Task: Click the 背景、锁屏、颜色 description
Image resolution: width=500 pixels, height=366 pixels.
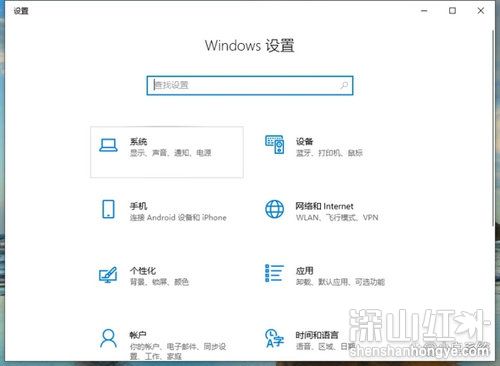Action: [159, 282]
